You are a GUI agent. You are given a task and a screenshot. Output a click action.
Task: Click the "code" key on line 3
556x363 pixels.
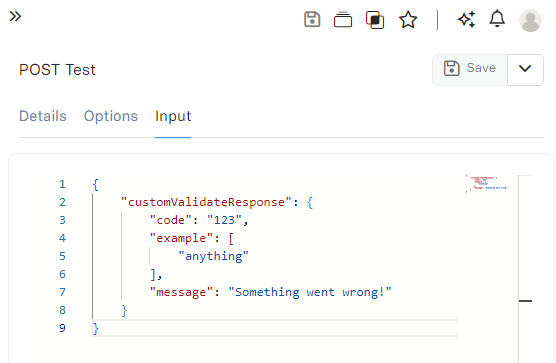point(171,220)
